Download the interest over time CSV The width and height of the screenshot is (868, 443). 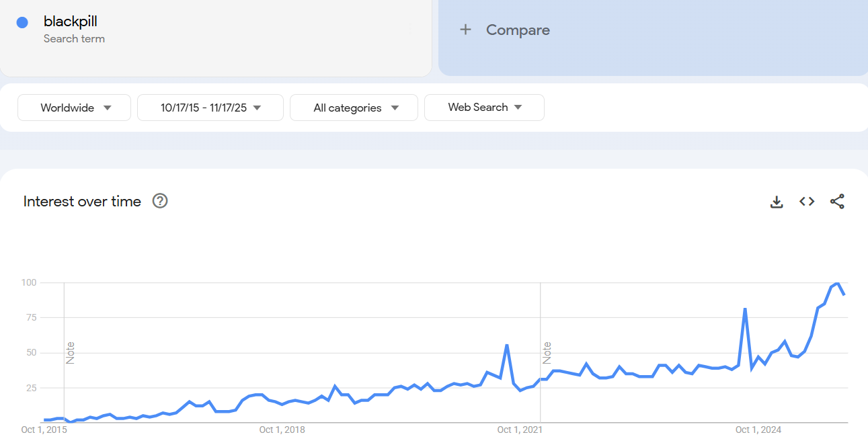pos(777,202)
